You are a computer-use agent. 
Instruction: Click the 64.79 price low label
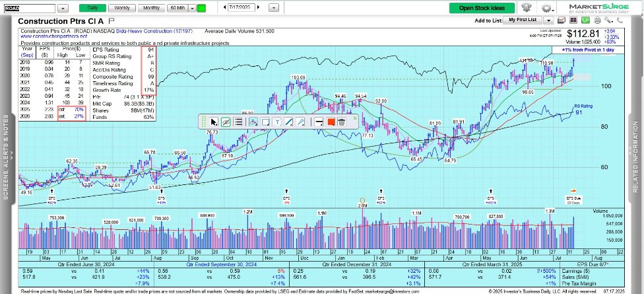click(x=451, y=161)
